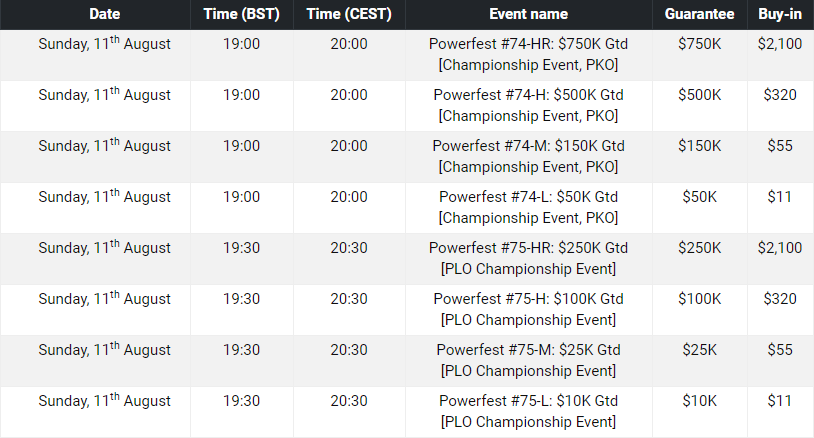Viewport: 814px width, 438px height.
Task: Select the $10K guarantee cell
Action: coord(699,401)
